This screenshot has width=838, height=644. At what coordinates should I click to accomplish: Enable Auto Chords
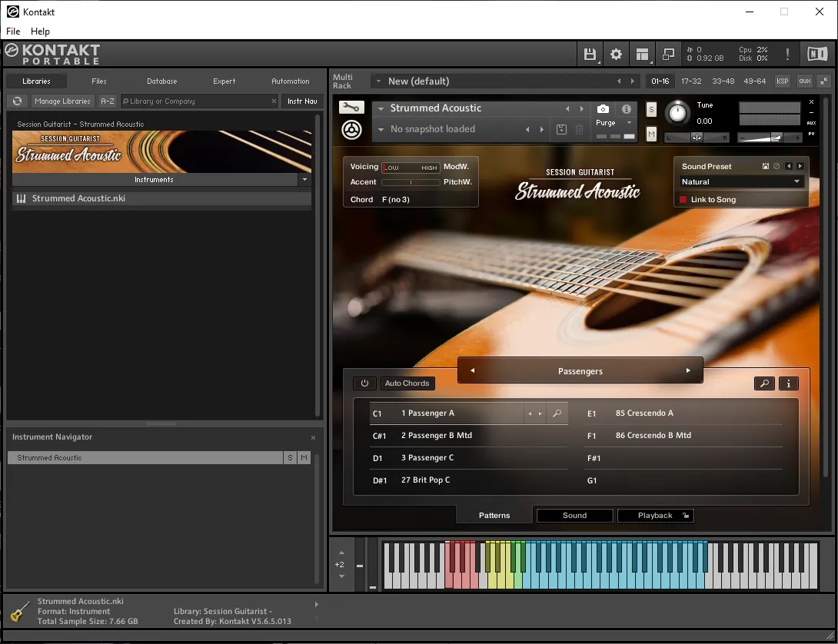click(x=407, y=383)
